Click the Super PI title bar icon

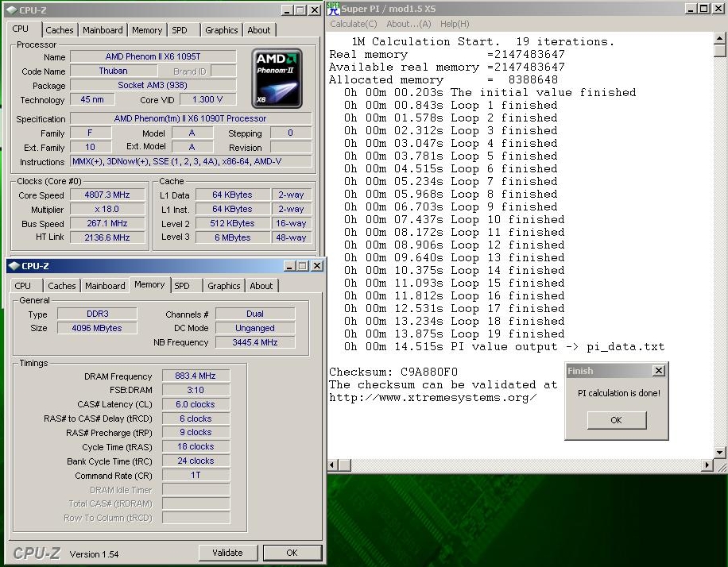coord(333,9)
